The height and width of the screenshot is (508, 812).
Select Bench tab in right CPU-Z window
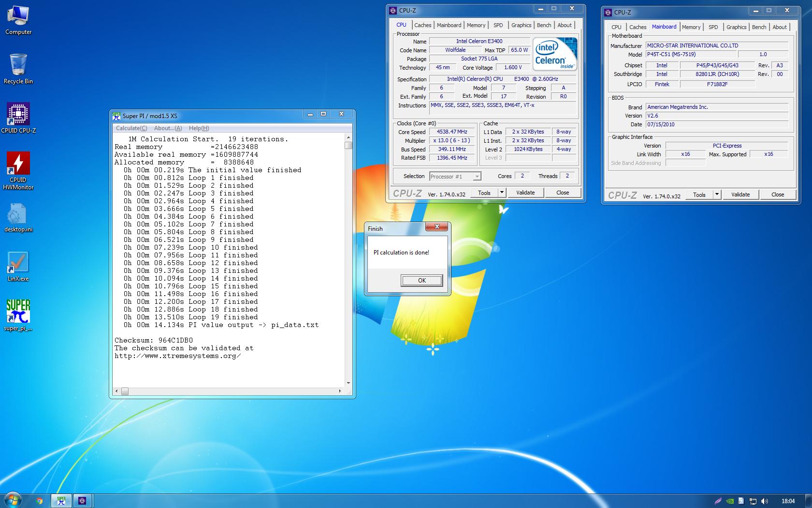click(x=759, y=27)
